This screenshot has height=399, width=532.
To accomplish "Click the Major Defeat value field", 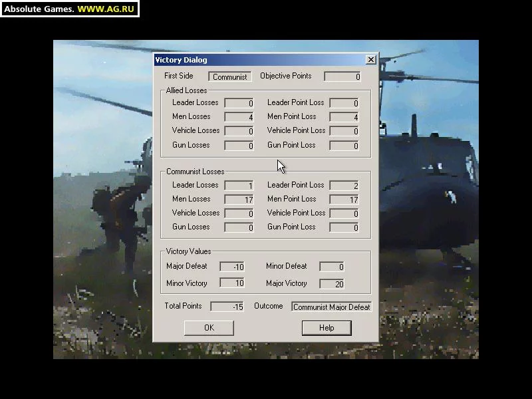I will 232,267.
